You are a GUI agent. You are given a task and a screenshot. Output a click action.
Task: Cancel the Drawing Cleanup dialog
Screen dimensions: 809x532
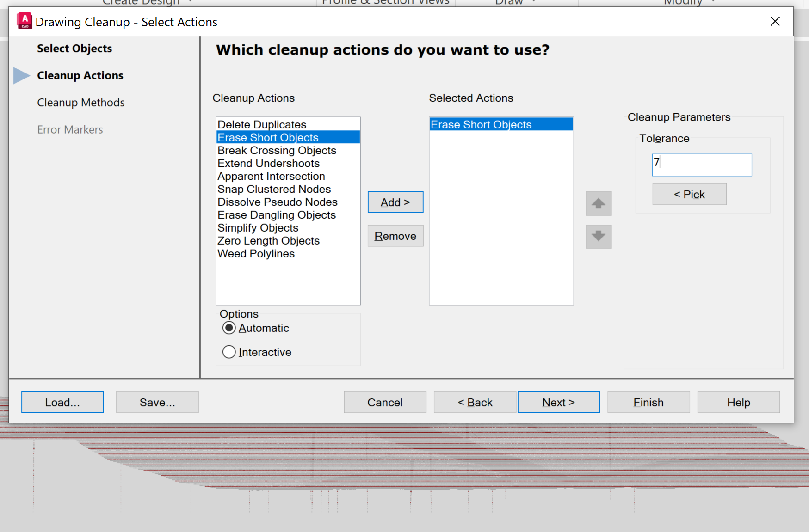385,403
